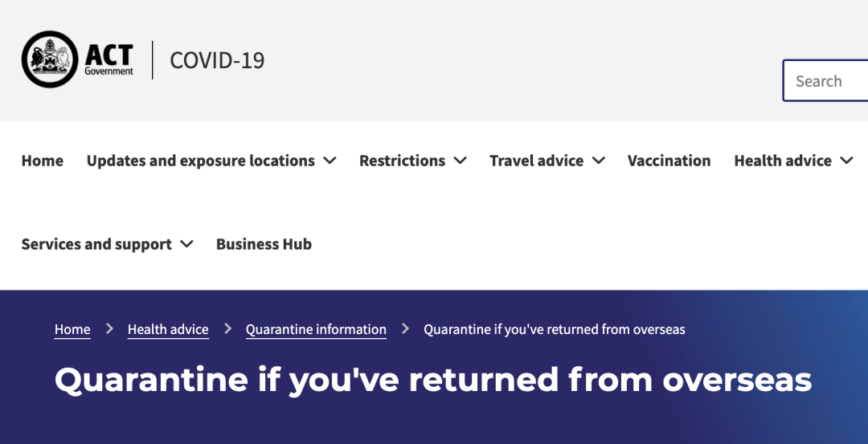This screenshot has width=868, height=444.
Task: Click the COVID-19 site title
Action: (217, 60)
